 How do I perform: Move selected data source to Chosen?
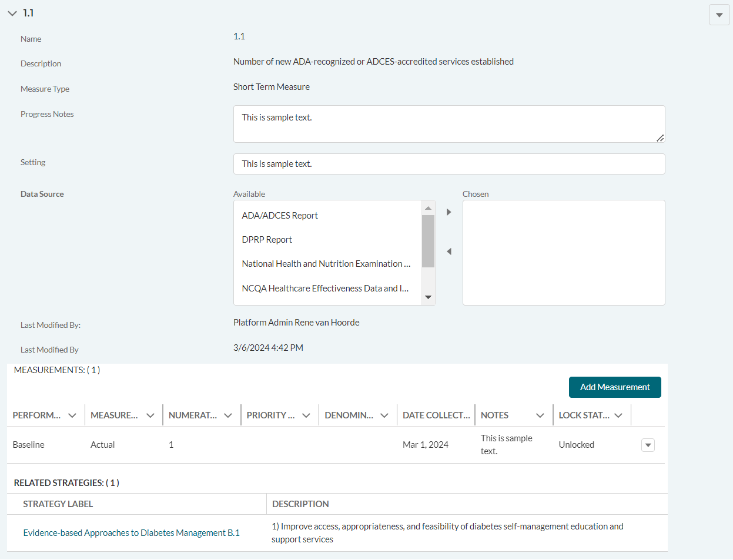point(449,212)
